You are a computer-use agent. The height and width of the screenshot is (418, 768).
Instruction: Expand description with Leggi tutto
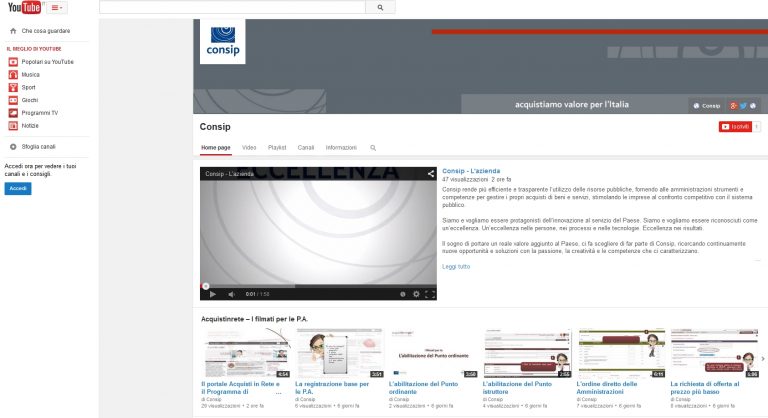(x=456, y=266)
